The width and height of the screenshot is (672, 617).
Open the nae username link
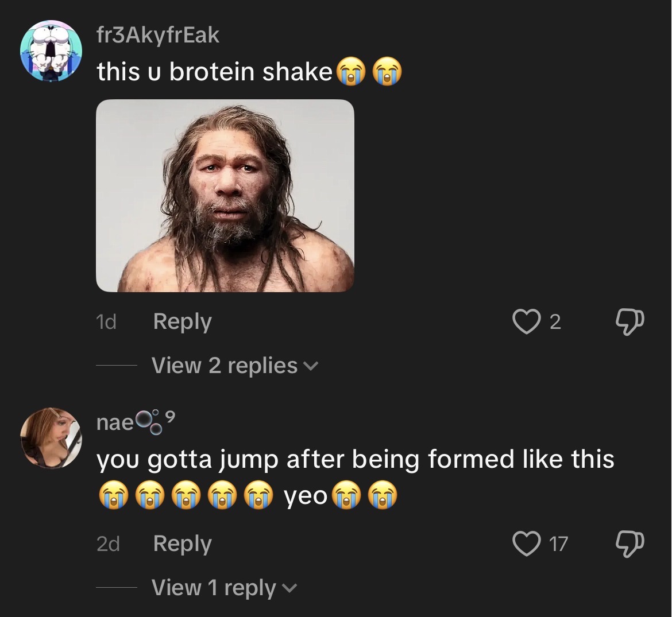coord(115,423)
